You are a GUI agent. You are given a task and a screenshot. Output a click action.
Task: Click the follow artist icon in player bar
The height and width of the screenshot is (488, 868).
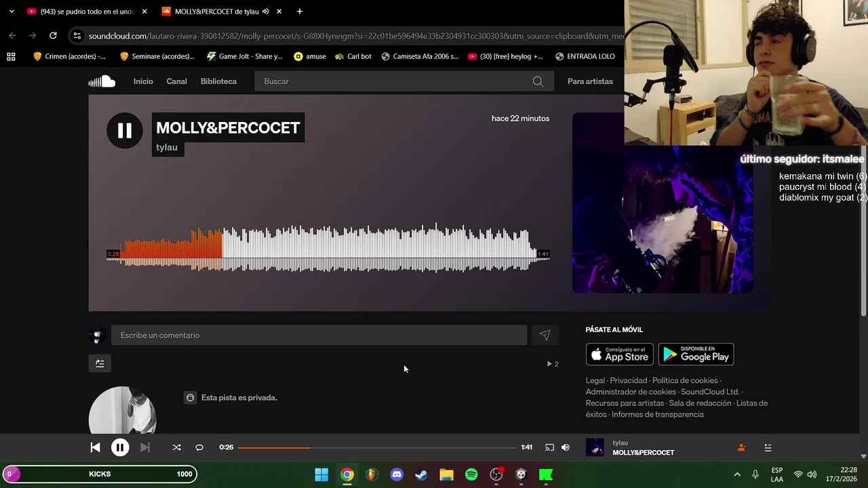click(x=741, y=447)
